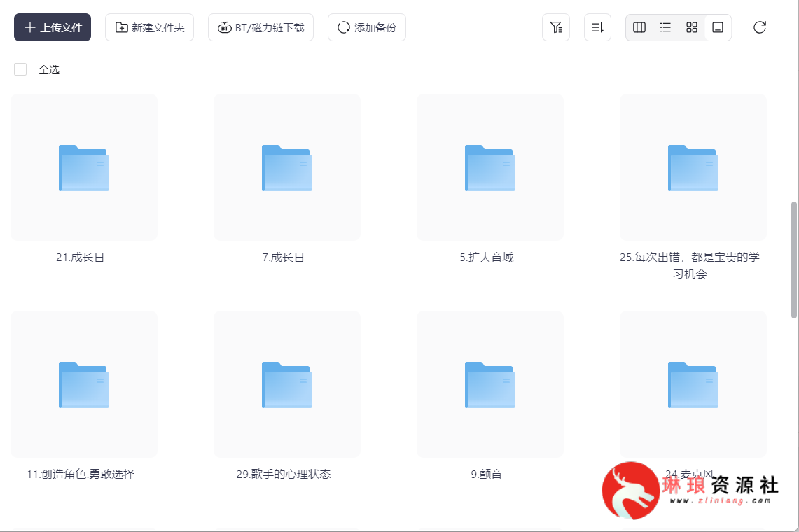This screenshot has height=532, width=799.
Task: Select the 29.歌手的心理状态 folder name
Action: click(x=284, y=475)
